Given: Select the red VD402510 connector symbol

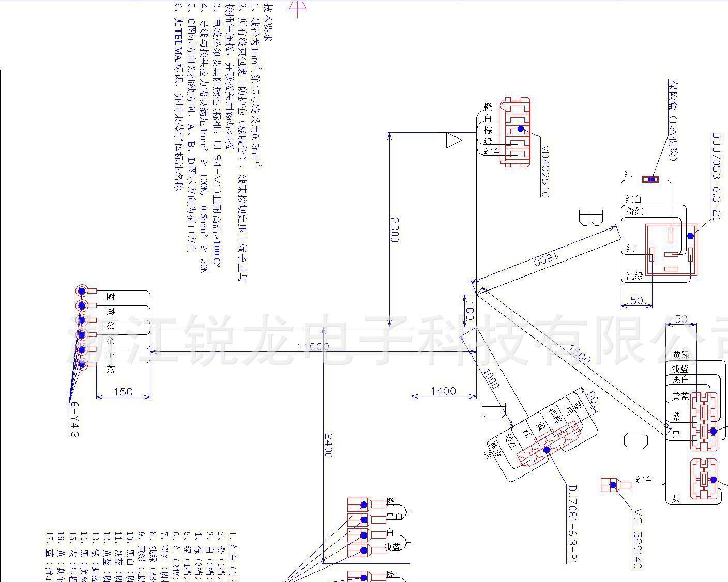Looking at the screenshot, I should click(x=515, y=132).
